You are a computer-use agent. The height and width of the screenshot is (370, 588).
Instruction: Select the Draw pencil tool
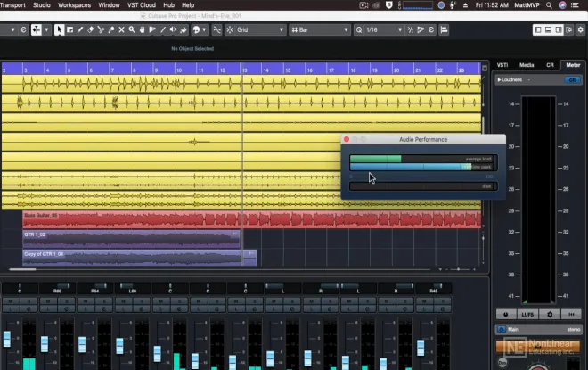click(80, 29)
